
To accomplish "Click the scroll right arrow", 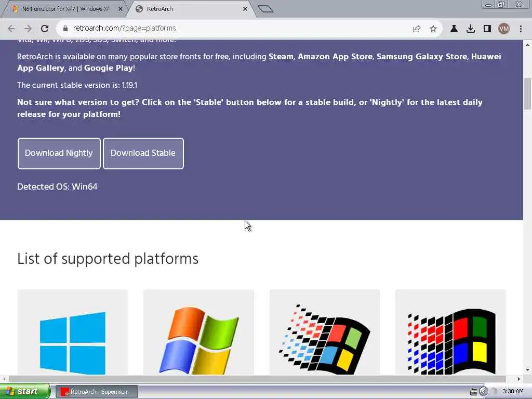I will (519, 379).
